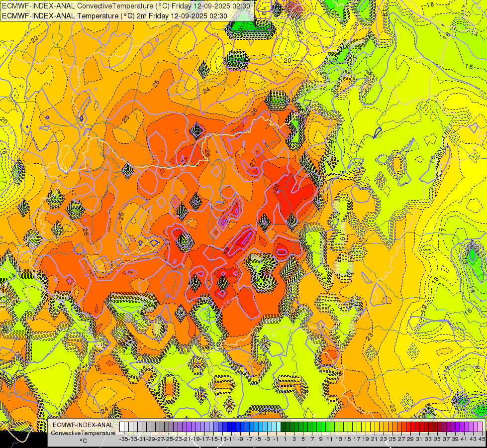Click the 'Temperature (°C) 2m' title line
The image size is (487, 448).
114,16
